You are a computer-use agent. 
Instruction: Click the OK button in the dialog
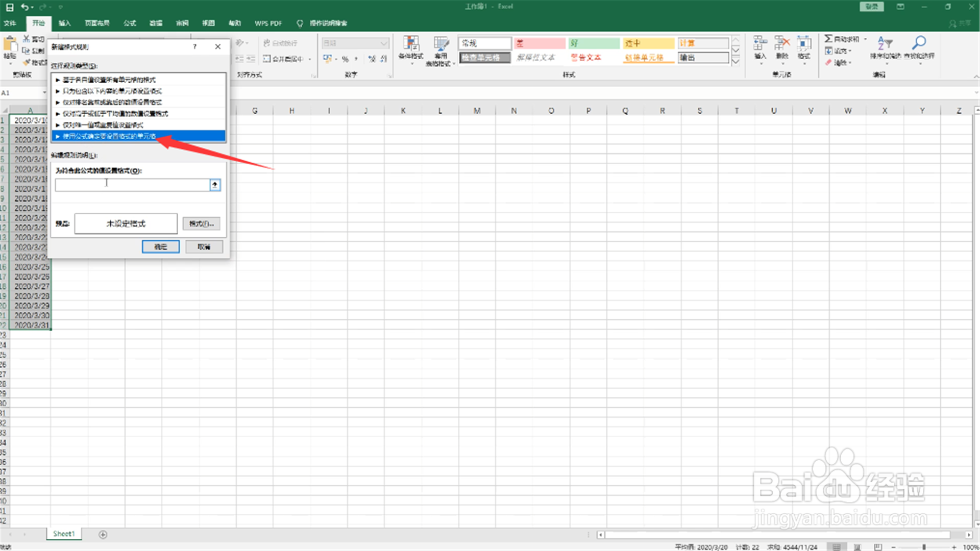[161, 247]
